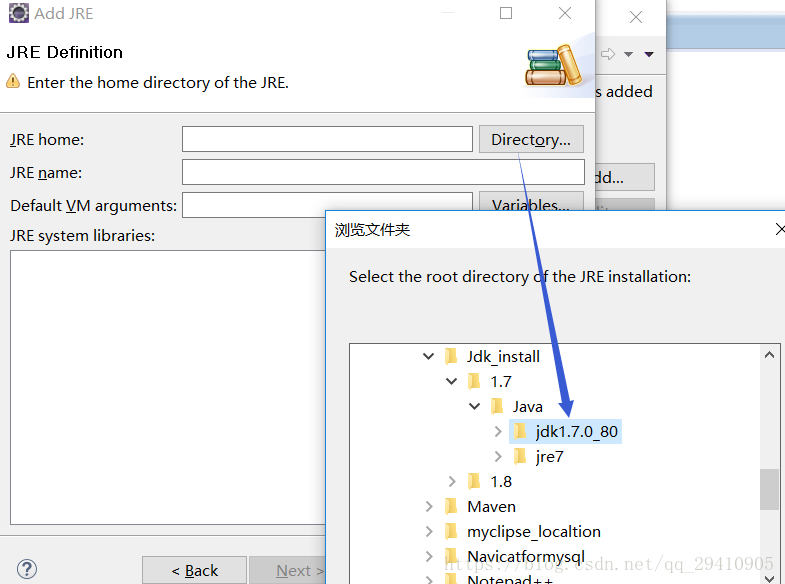Click the JRE system libraries list box
Viewport: 785px width, 584px height.
click(168, 387)
